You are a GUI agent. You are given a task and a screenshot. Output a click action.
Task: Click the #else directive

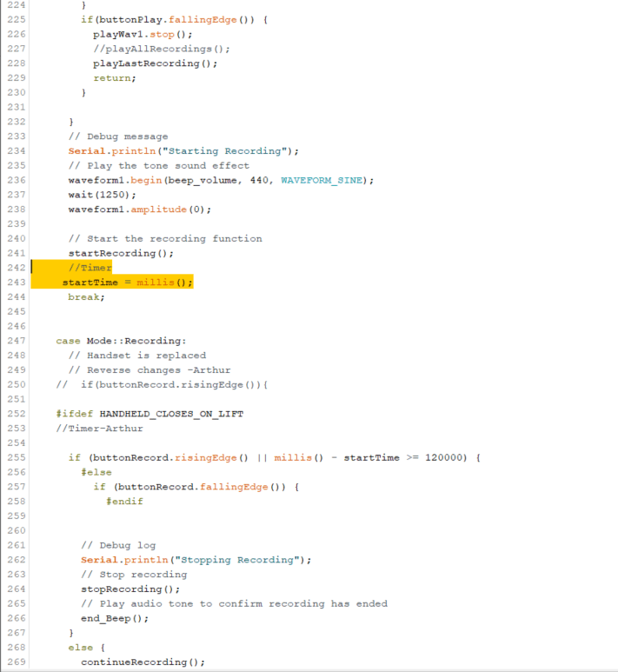click(x=96, y=472)
